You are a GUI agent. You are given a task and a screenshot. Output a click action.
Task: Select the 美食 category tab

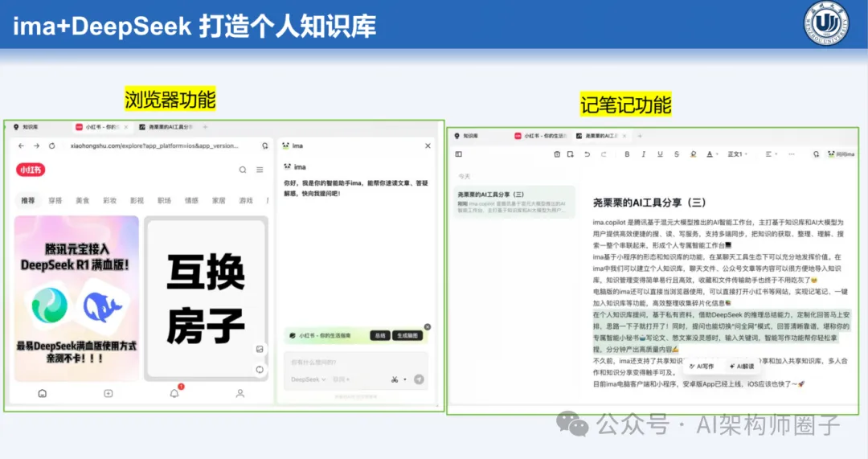point(83,201)
